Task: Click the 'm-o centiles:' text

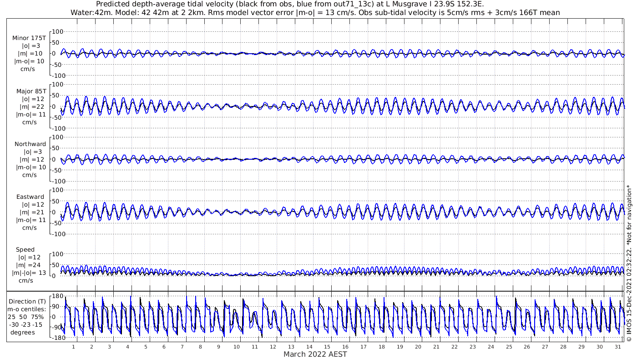Action: [26, 309]
